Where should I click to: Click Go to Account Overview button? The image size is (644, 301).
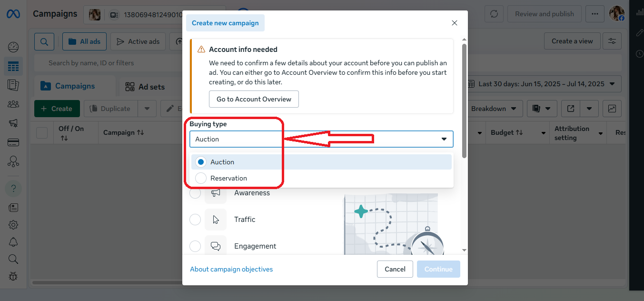click(254, 99)
